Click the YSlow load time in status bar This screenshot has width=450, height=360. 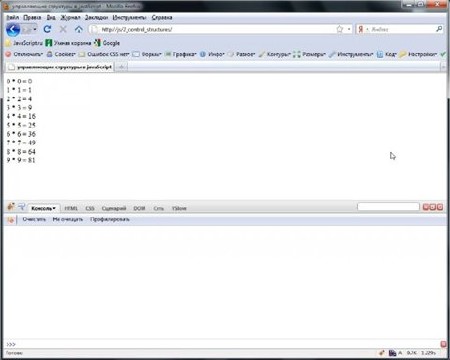(428, 353)
